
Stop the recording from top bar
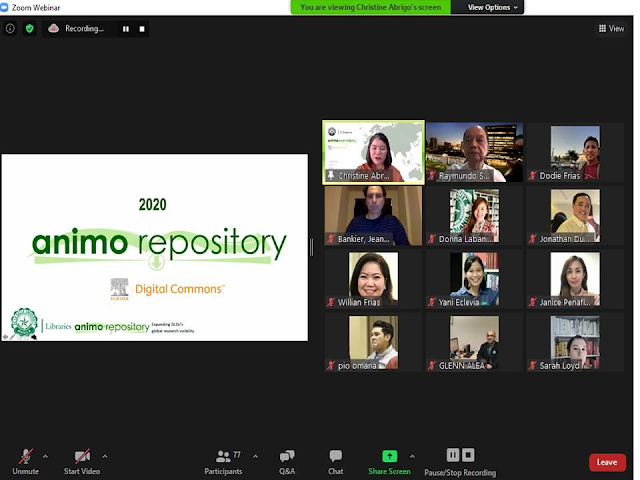pos(142,29)
